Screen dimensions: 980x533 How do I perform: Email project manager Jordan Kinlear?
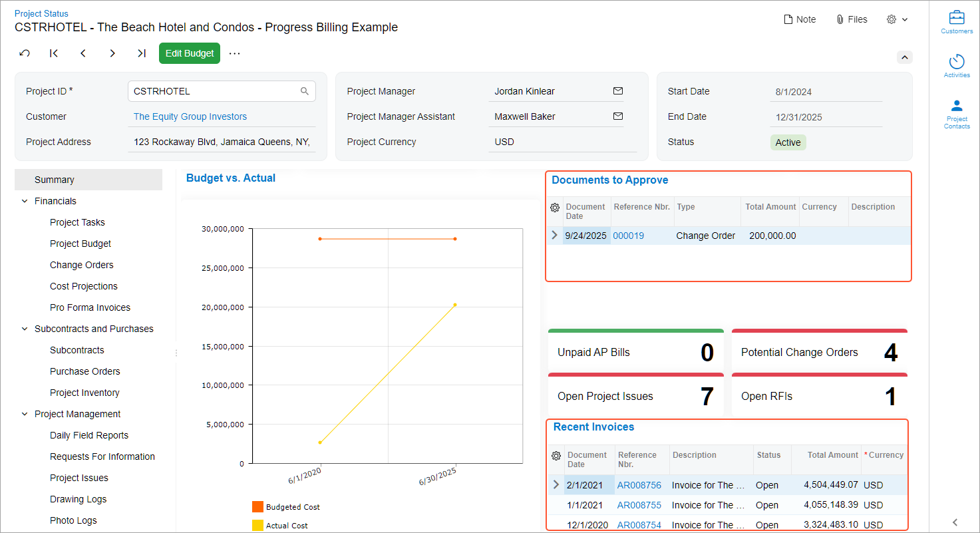[617, 91]
